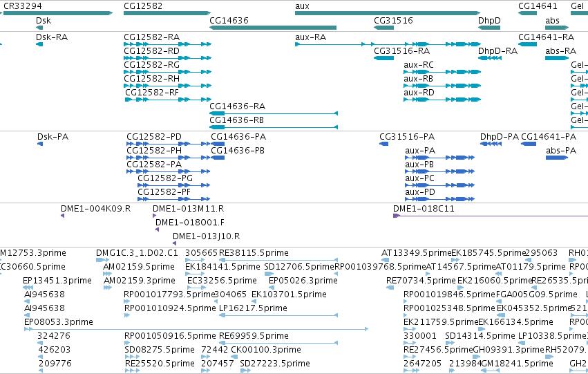Select the aux-PB protein label
The image size is (588, 374).
coord(419,165)
